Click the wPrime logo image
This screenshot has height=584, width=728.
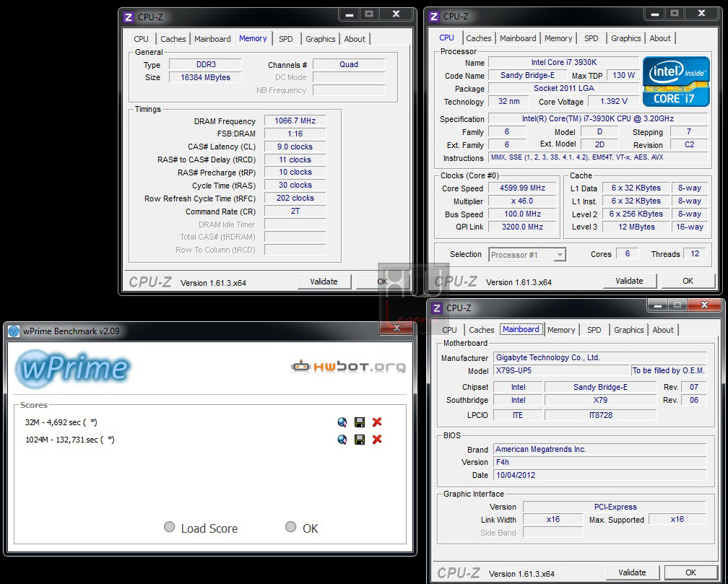73,369
